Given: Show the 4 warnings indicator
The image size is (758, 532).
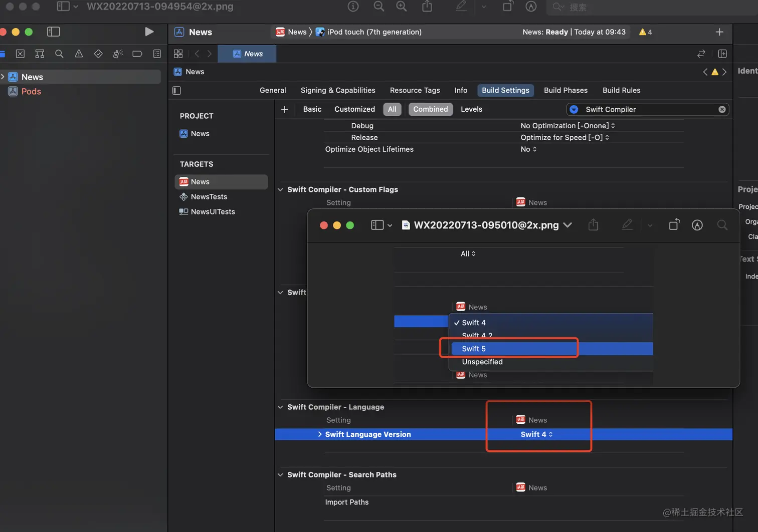Looking at the screenshot, I should tap(646, 32).
